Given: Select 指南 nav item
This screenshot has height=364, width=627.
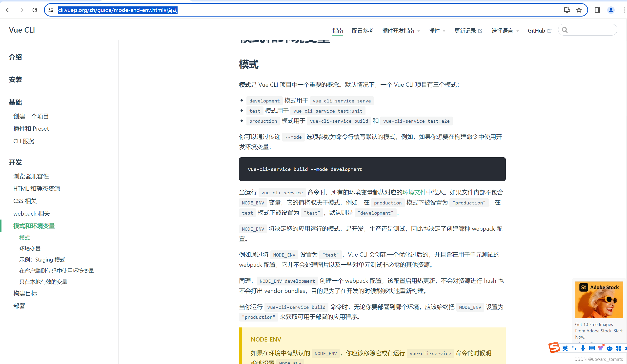Looking at the screenshot, I should point(337,31).
